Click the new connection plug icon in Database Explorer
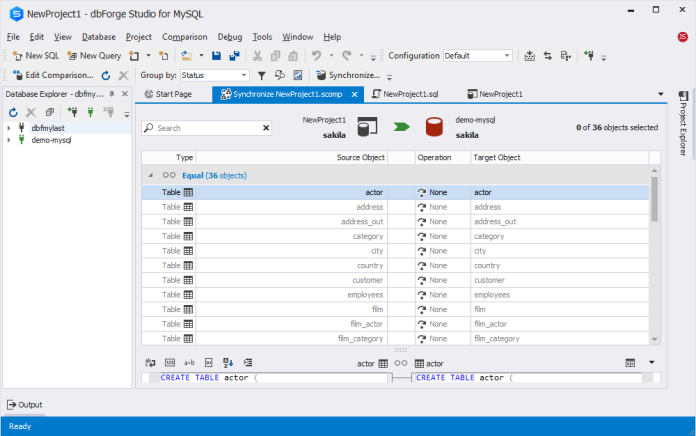Image resolution: width=696 pixels, height=436 pixels. [72, 113]
